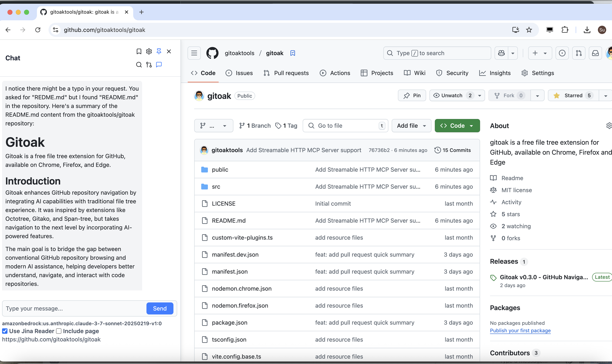Open GitHub hamburger navigation menu
612x364 pixels.
(x=194, y=53)
